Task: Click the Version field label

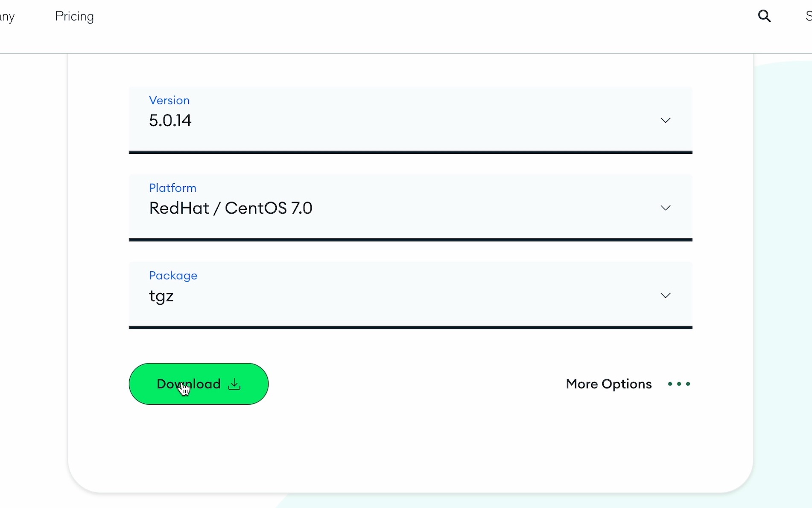Action: pyautogui.click(x=169, y=100)
